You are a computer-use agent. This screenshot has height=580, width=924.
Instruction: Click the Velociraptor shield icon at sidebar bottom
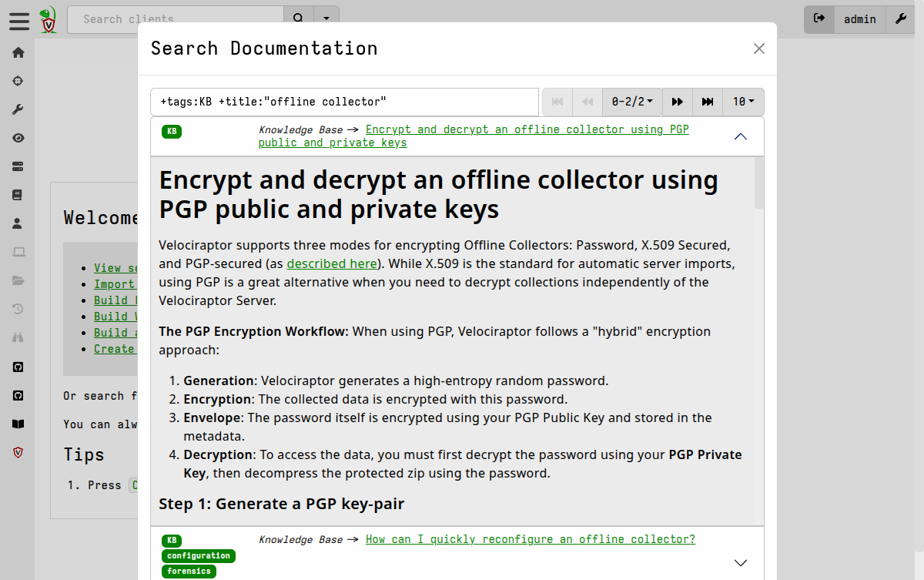coord(18,453)
